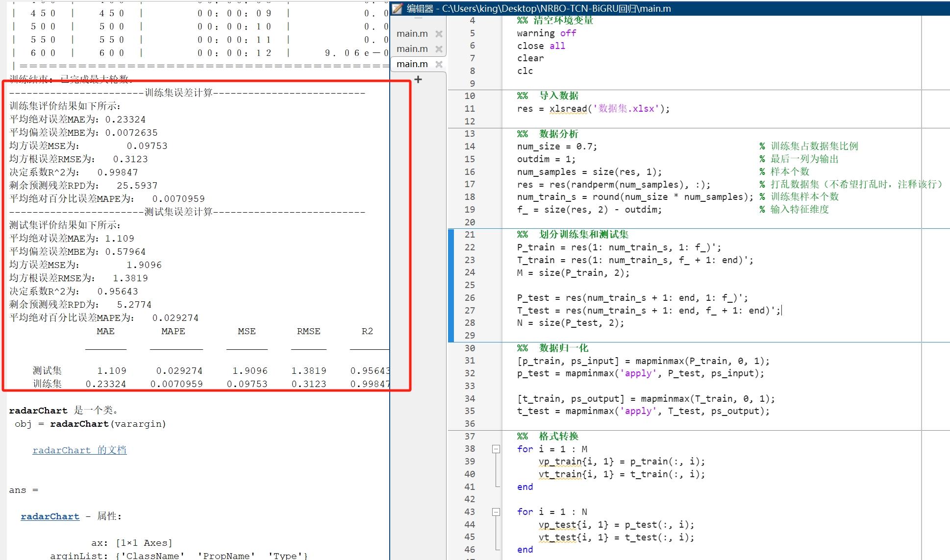Select the third main.m tab
This screenshot has height=560, width=950.
[412, 64]
